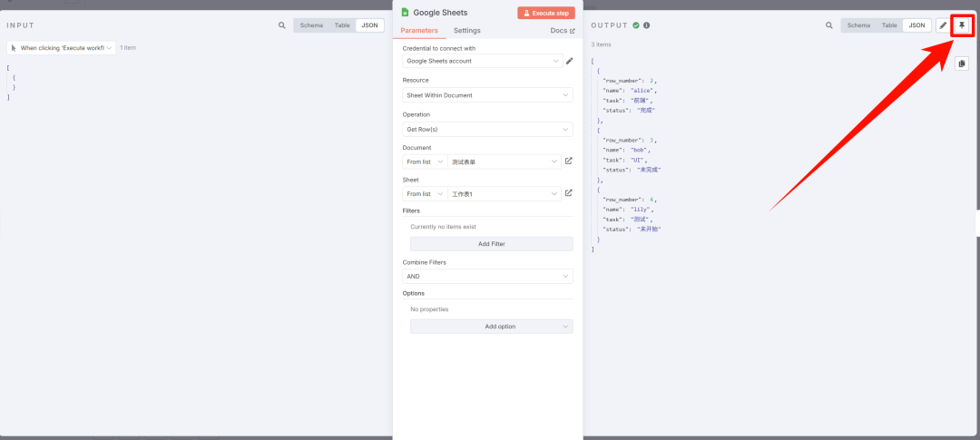The width and height of the screenshot is (980, 440).
Task: Select the Parameters tab
Action: (419, 31)
